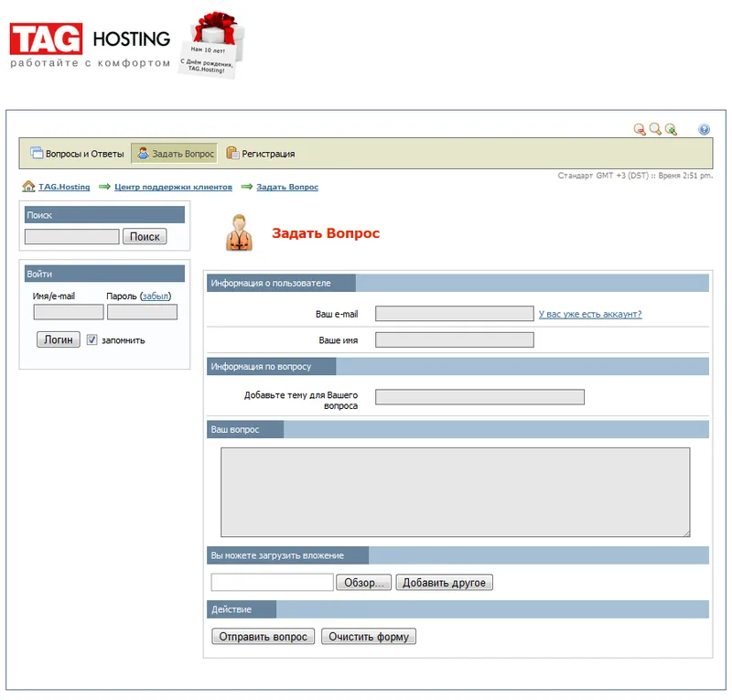Click the "Добавить другое" button
Image resolution: width=732 pixels, height=700 pixels.
445,582
